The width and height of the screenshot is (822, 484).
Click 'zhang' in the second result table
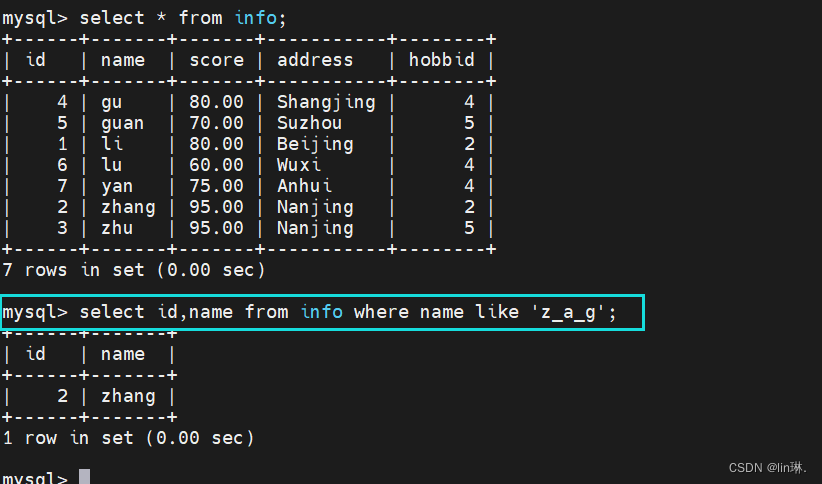click(x=128, y=396)
